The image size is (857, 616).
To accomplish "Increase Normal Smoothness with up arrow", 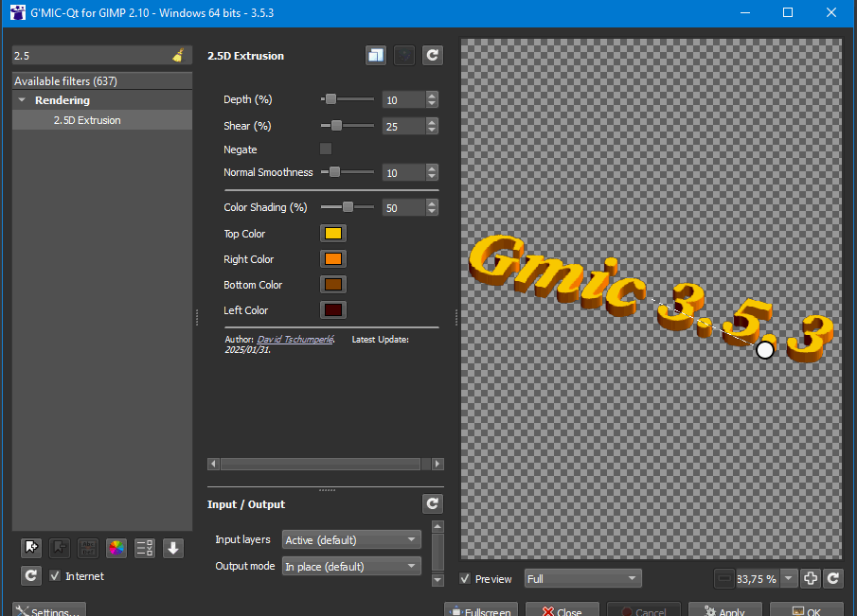I will point(432,168).
